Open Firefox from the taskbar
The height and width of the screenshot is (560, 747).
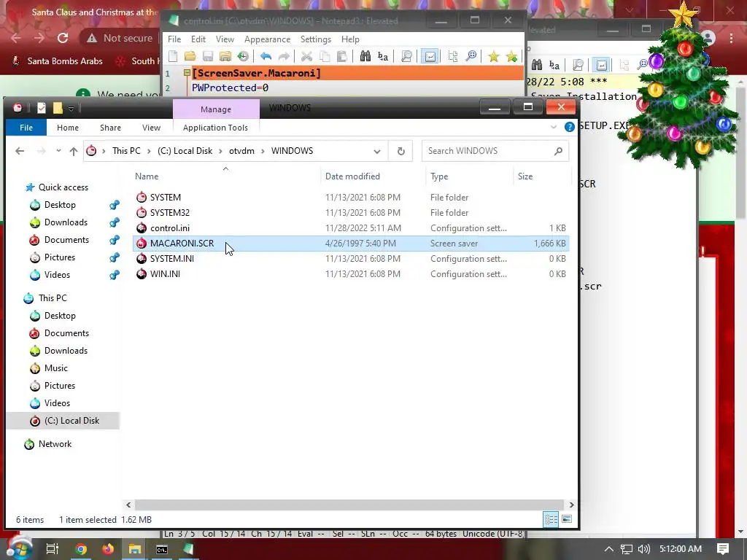click(x=108, y=549)
